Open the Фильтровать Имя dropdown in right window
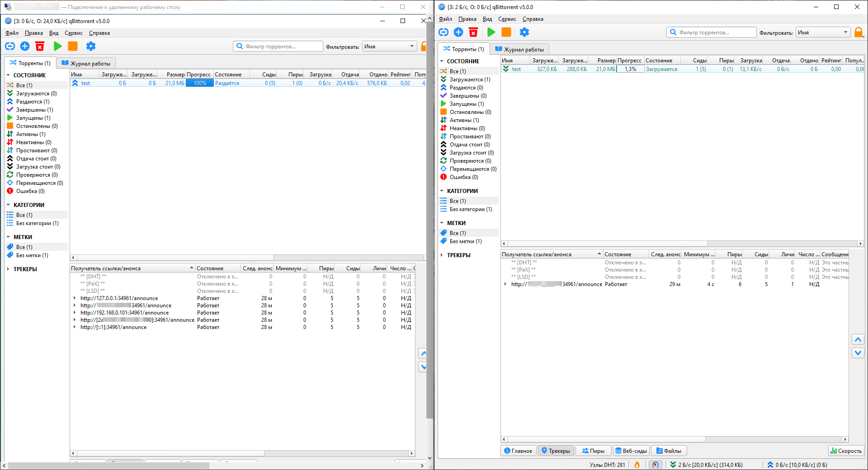The height and width of the screenshot is (470, 868). [x=822, y=33]
